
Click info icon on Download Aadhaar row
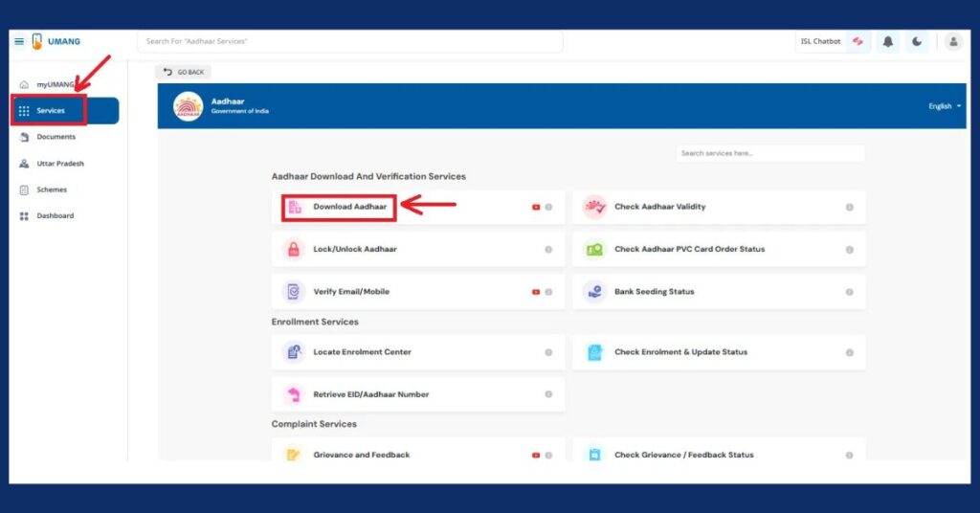[548, 208]
